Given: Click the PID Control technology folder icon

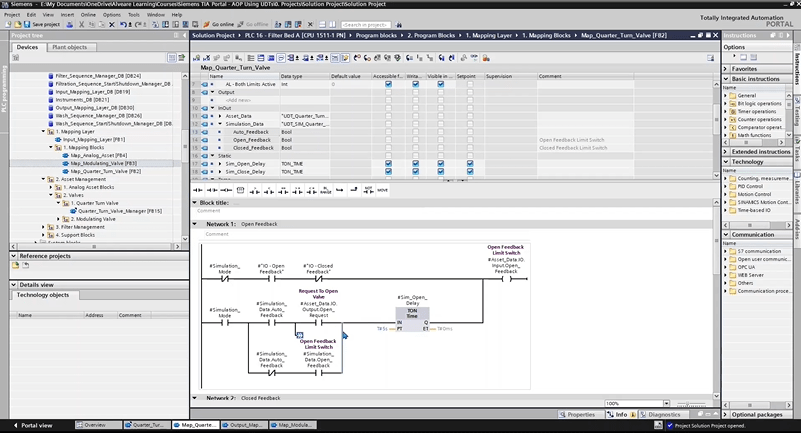Looking at the screenshot, I should (x=730, y=186).
